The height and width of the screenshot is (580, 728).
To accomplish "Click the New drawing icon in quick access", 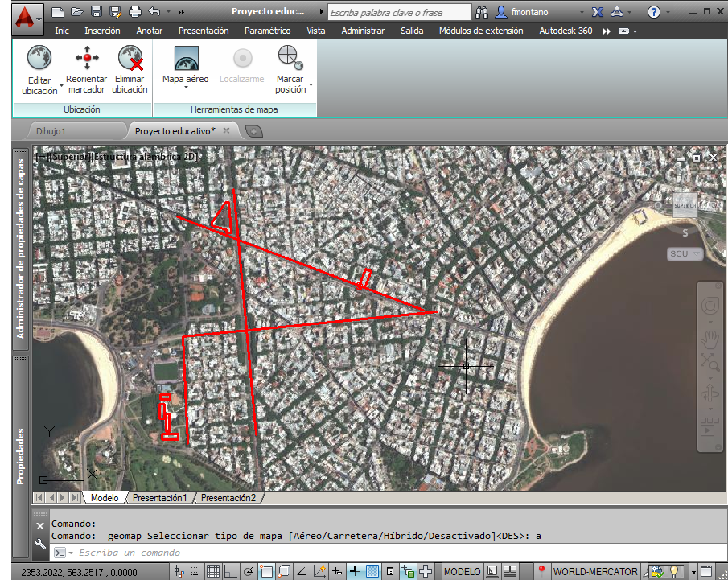I will [x=58, y=11].
